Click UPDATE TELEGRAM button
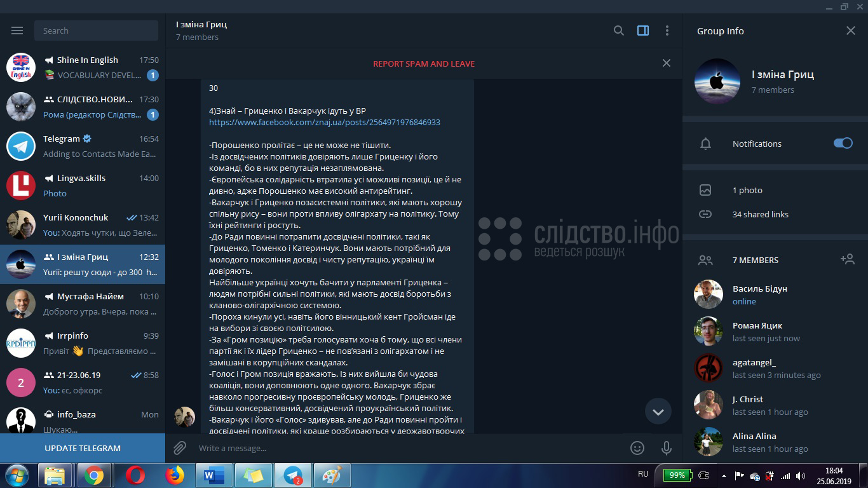Image resolution: width=868 pixels, height=488 pixels. [x=83, y=448]
